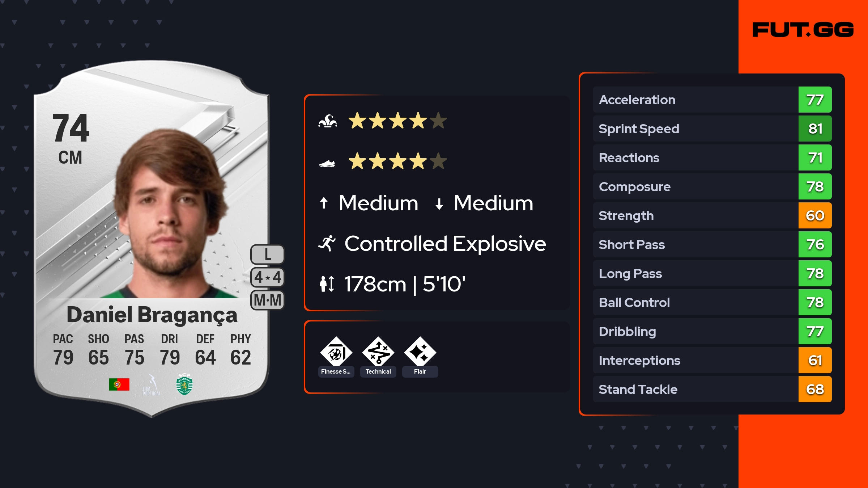Open the FUT.GG logo link
Image resolution: width=868 pixels, height=488 pixels.
click(803, 30)
